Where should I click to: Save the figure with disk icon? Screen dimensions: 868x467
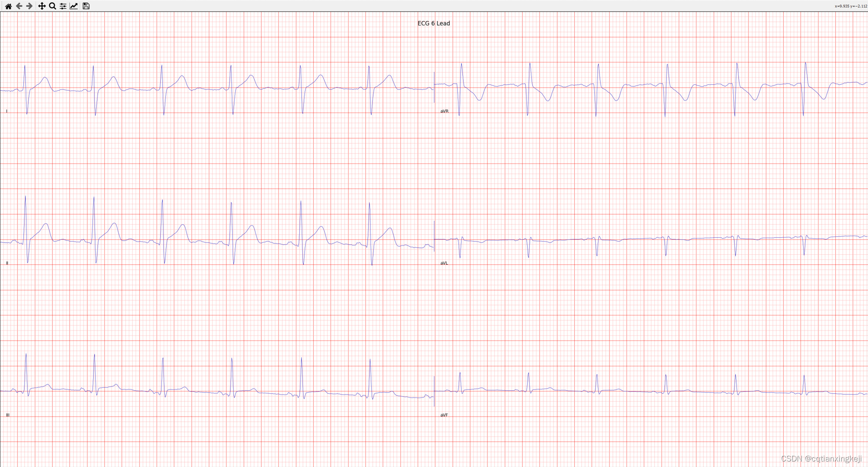click(86, 6)
